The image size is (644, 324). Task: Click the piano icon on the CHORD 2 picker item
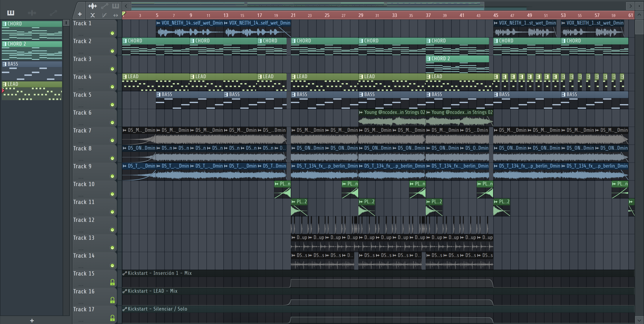[4, 44]
